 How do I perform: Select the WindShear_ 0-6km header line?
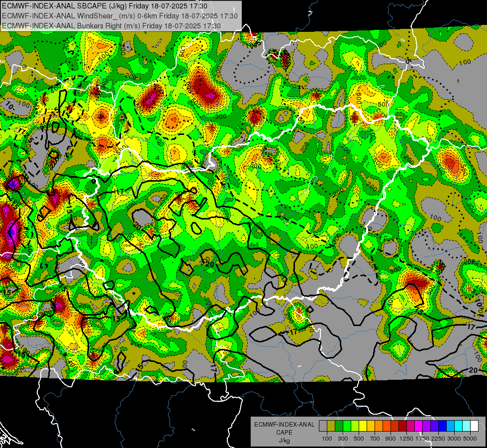click(x=119, y=16)
